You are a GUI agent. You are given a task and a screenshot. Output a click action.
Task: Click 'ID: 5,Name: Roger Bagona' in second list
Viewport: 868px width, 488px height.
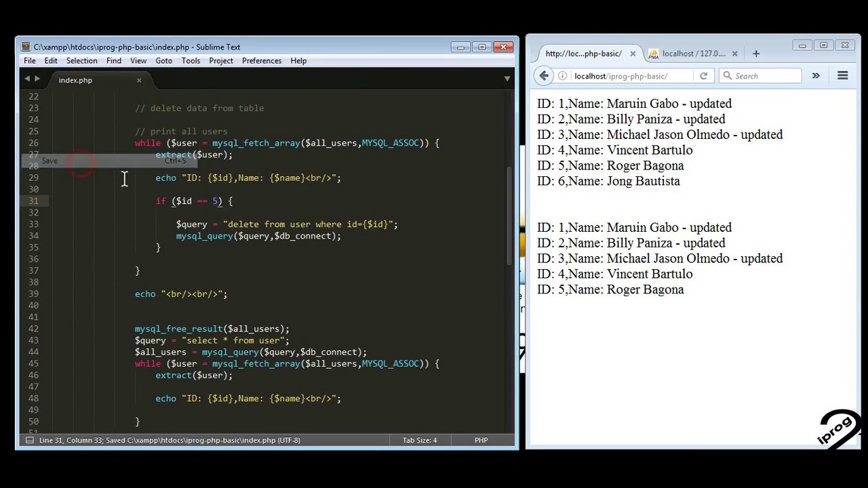[610, 289]
